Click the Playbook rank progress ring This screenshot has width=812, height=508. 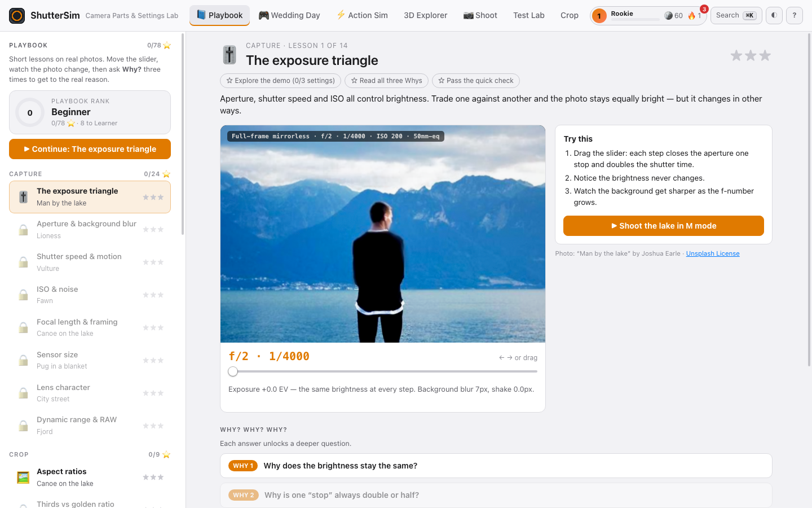(30, 112)
